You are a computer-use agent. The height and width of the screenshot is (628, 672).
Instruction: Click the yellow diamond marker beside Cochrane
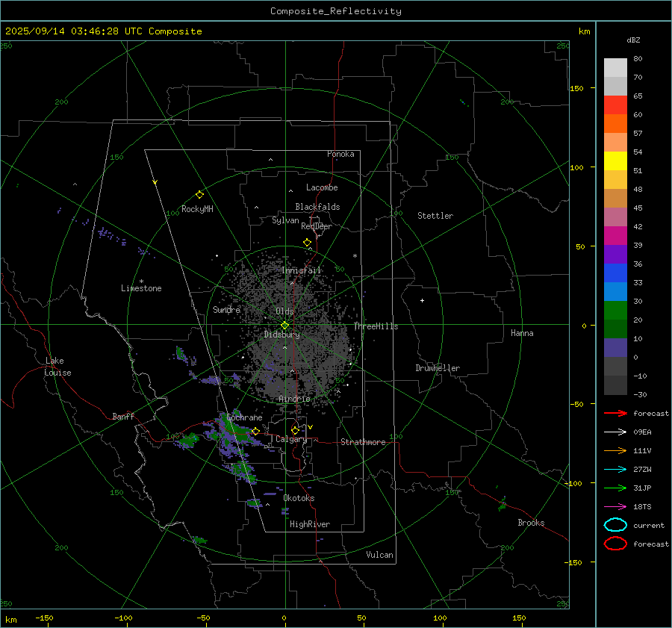[x=256, y=431]
